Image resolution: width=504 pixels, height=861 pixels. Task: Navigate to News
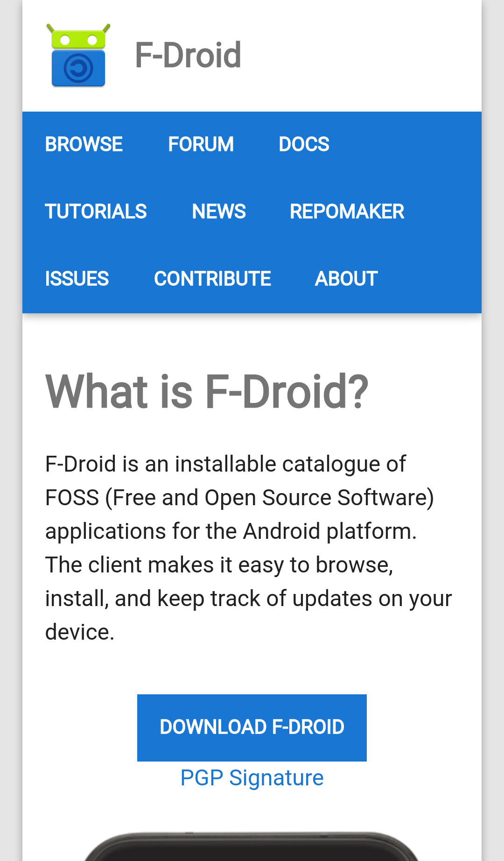[x=219, y=212]
